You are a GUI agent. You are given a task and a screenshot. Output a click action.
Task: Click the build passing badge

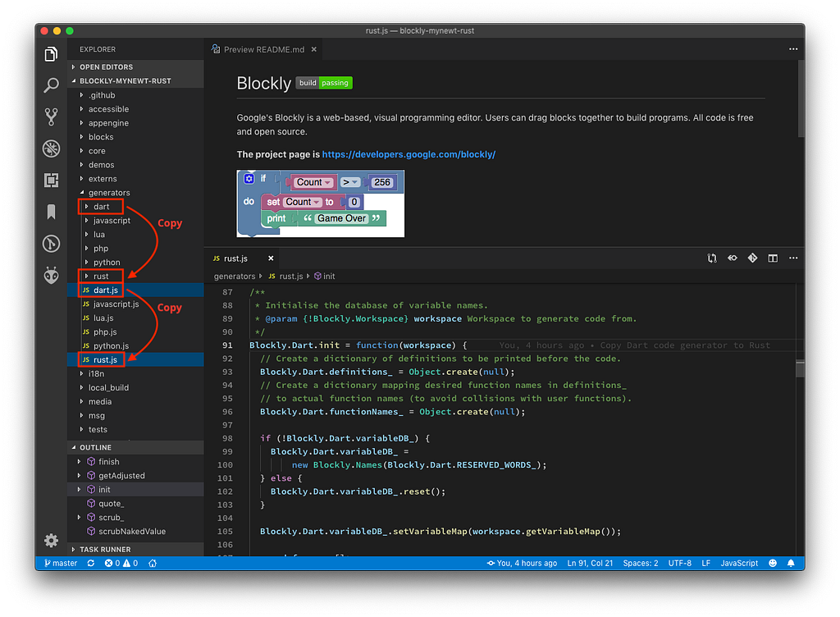tap(323, 83)
